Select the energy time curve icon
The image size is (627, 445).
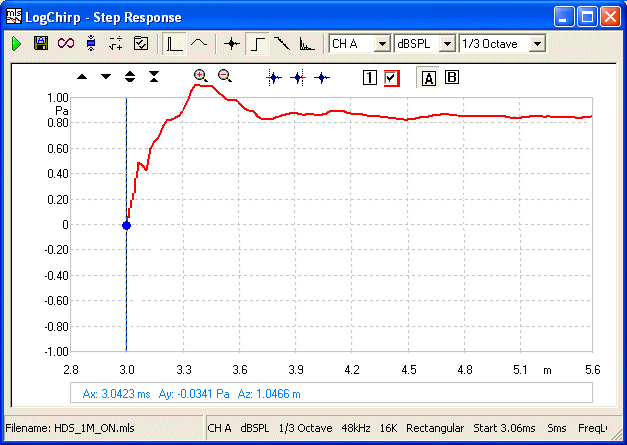(307, 44)
